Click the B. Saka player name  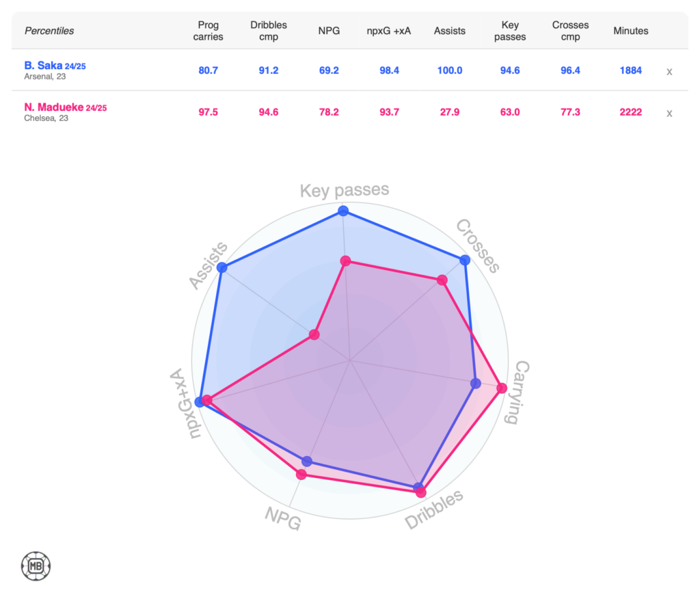click(x=44, y=66)
